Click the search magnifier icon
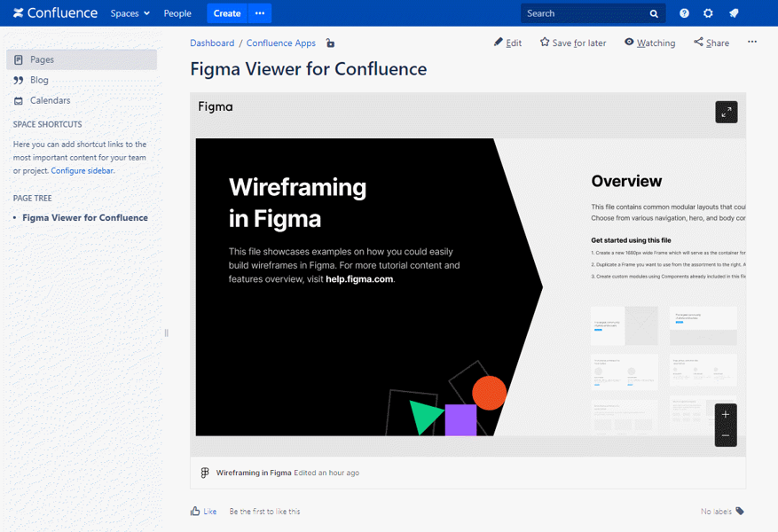 (x=654, y=13)
